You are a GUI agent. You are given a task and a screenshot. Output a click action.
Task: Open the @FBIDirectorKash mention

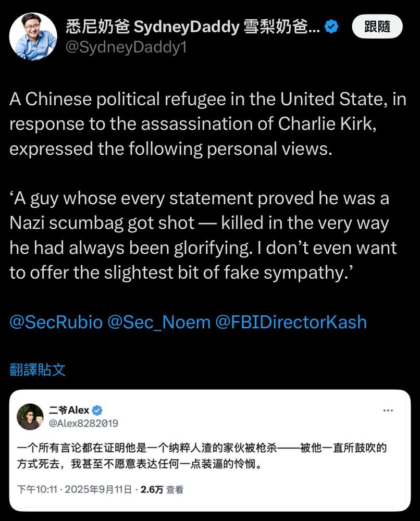291,322
